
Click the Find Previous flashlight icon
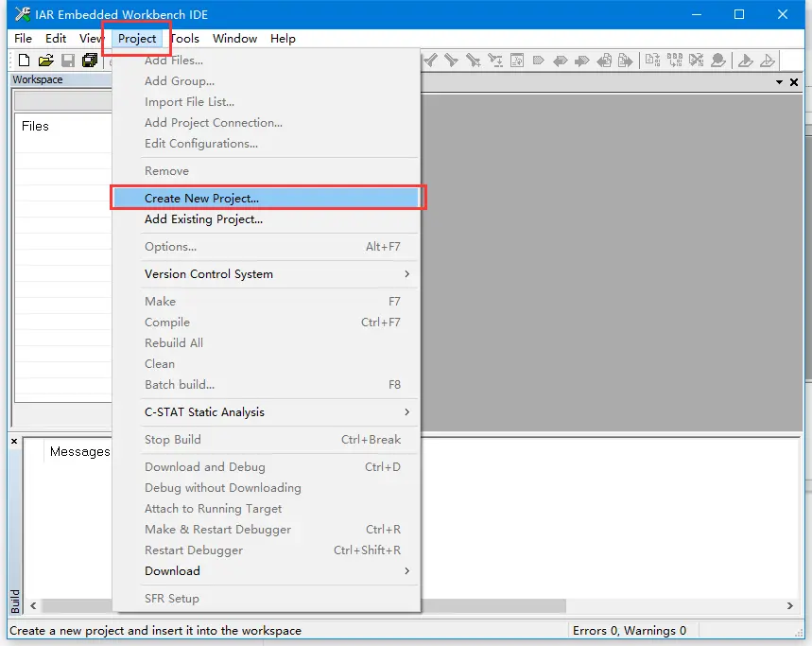click(431, 61)
